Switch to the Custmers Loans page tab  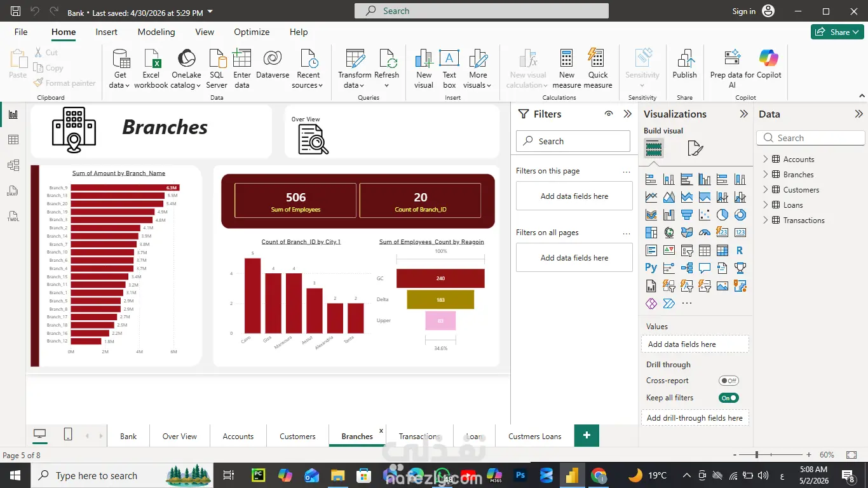[535, 436]
